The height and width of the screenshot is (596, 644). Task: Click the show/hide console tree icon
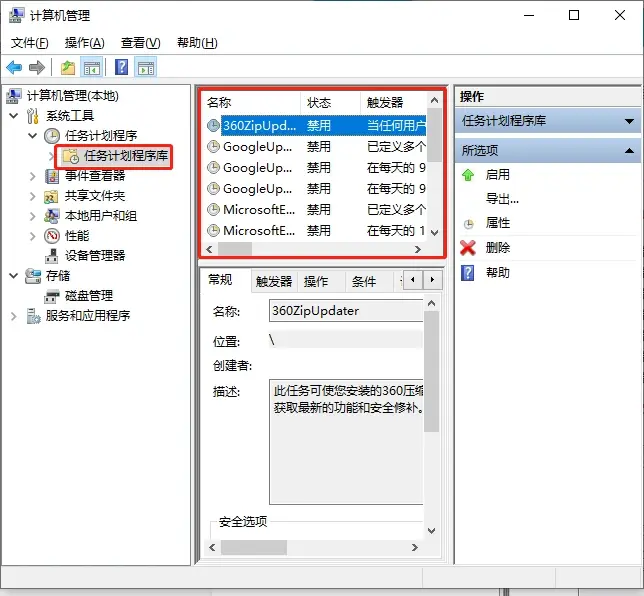(x=92, y=68)
